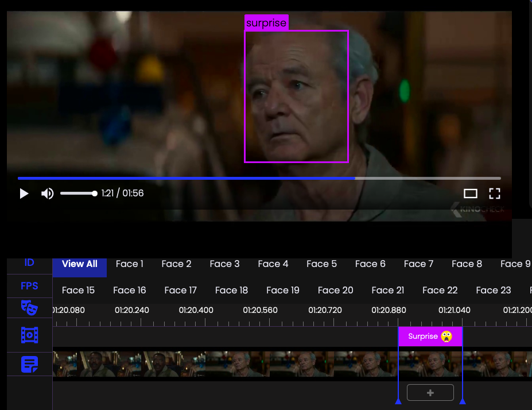The width and height of the screenshot is (532, 410).
Task: Toggle theater mode rectangle icon
Action: point(470,194)
